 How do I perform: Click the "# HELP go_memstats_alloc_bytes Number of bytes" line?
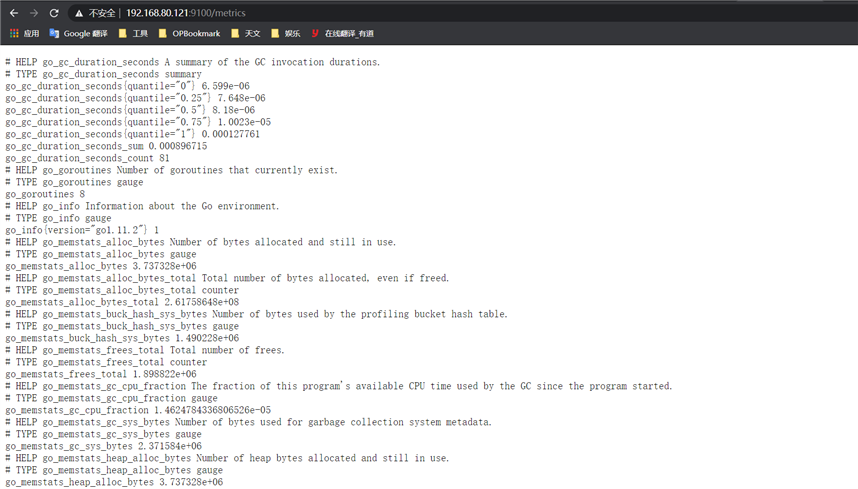tap(201, 243)
